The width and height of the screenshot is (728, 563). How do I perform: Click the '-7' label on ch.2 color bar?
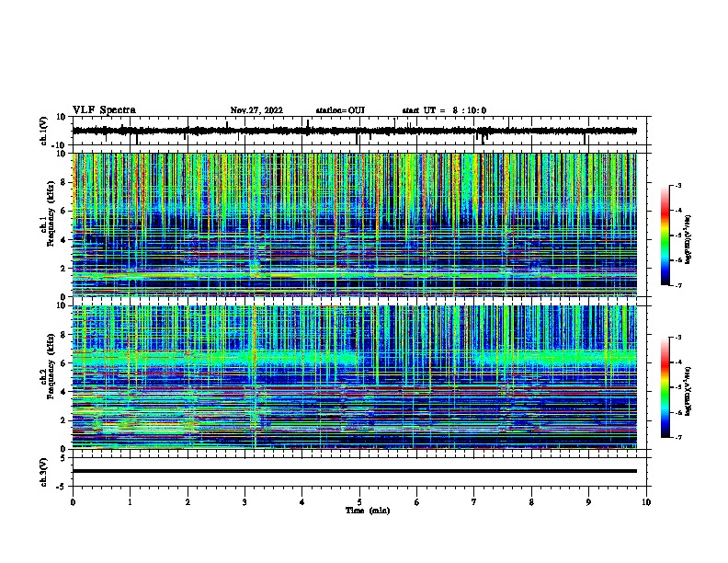(677, 437)
